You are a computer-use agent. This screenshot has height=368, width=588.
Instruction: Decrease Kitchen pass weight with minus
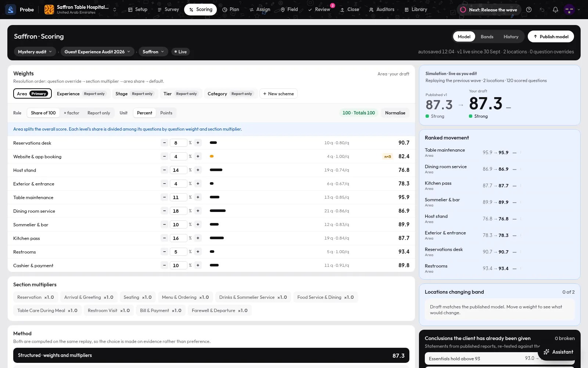pyautogui.click(x=164, y=238)
